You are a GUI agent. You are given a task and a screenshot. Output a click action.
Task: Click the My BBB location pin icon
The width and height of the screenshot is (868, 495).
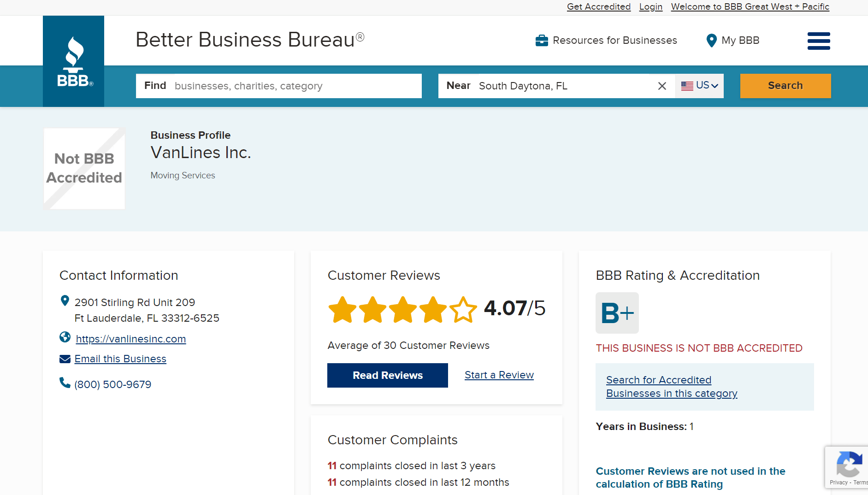[711, 41]
